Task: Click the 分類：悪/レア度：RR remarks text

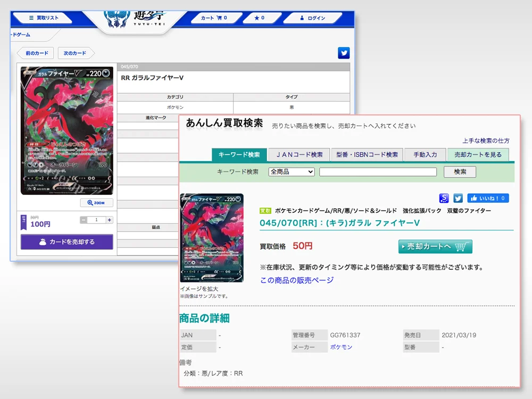Action: 213,373
